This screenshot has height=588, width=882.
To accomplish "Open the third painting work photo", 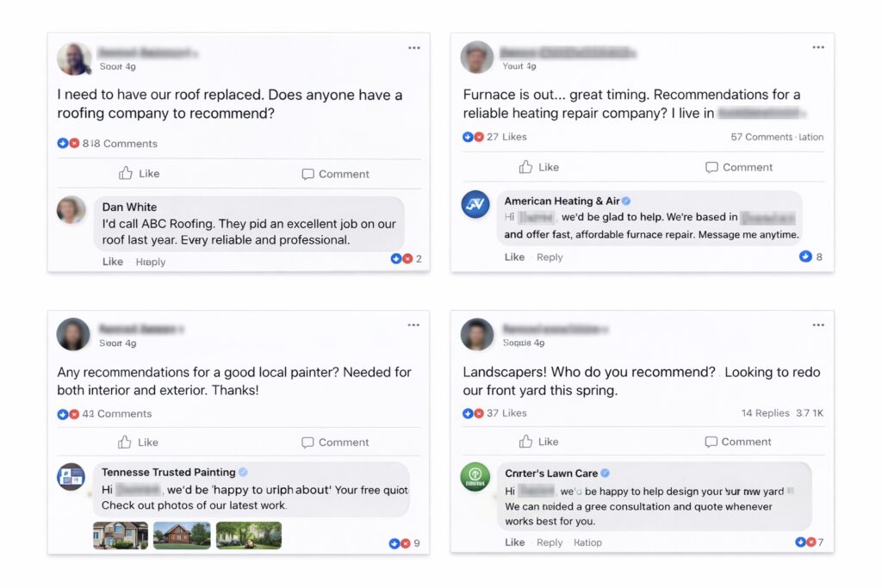I will pyautogui.click(x=248, y=535).
